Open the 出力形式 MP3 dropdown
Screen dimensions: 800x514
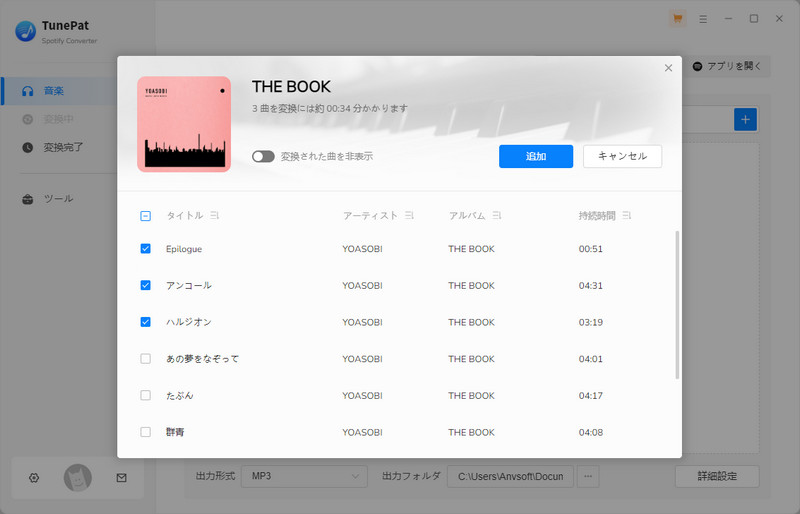(x=304, y=476)
